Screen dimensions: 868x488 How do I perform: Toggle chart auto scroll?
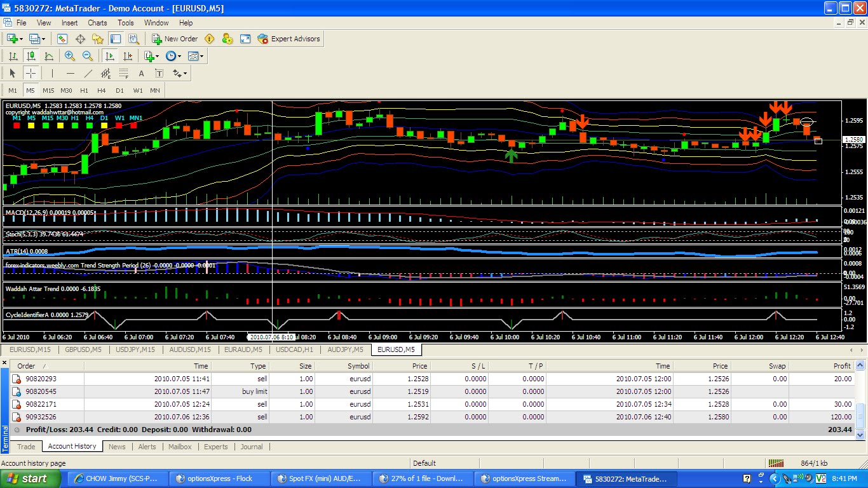110,56
